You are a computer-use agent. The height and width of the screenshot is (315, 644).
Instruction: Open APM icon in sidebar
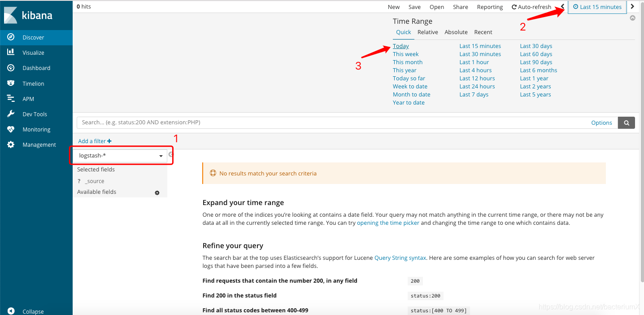point(11,99)
